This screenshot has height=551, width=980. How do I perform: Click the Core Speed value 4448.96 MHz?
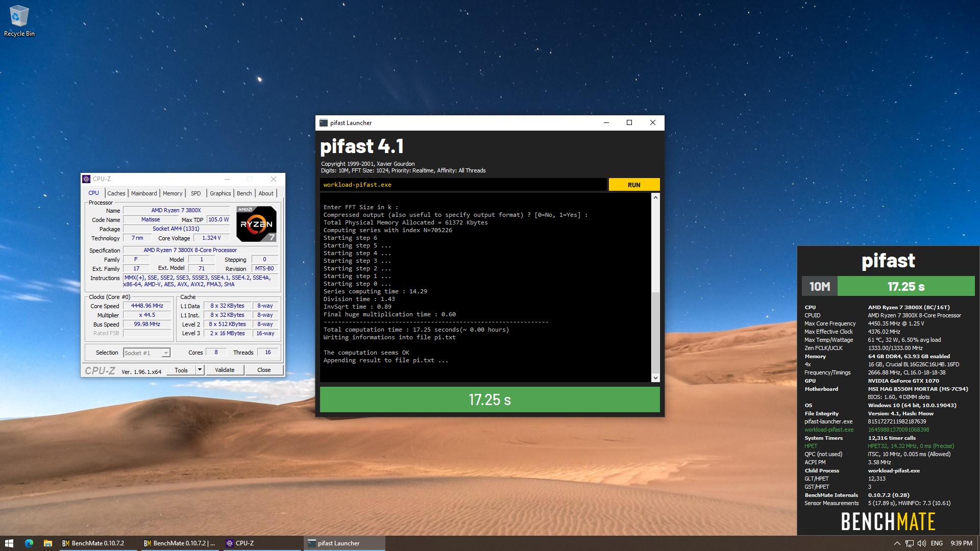147,306
